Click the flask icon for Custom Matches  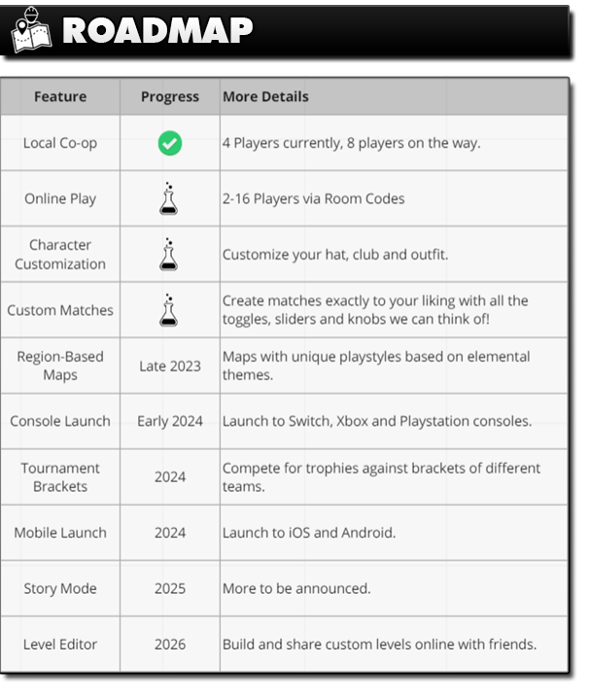point(169,310)
